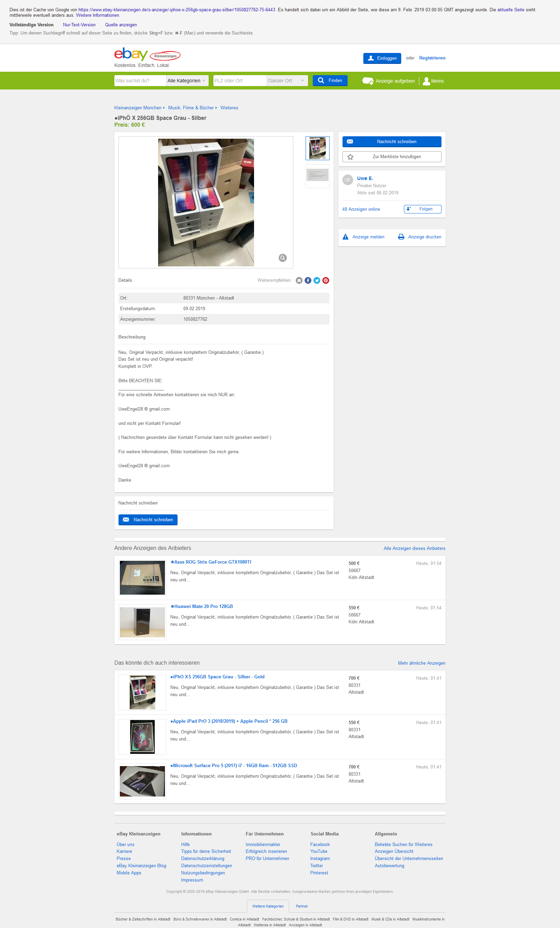The width and height of the screenshot is (560, 928).
Task: Click the 'PLZ oder Ort' input field
Action: click(x=240, y=81)
